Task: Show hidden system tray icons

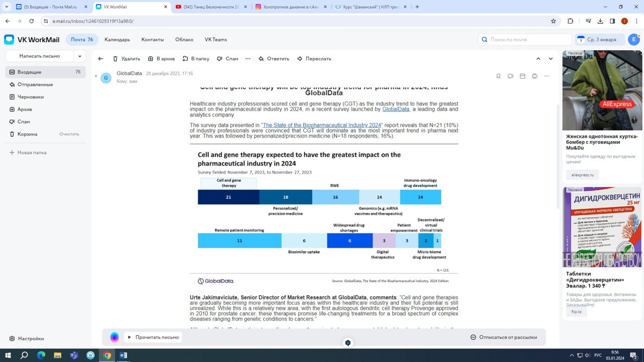Action: click(572, 355)
